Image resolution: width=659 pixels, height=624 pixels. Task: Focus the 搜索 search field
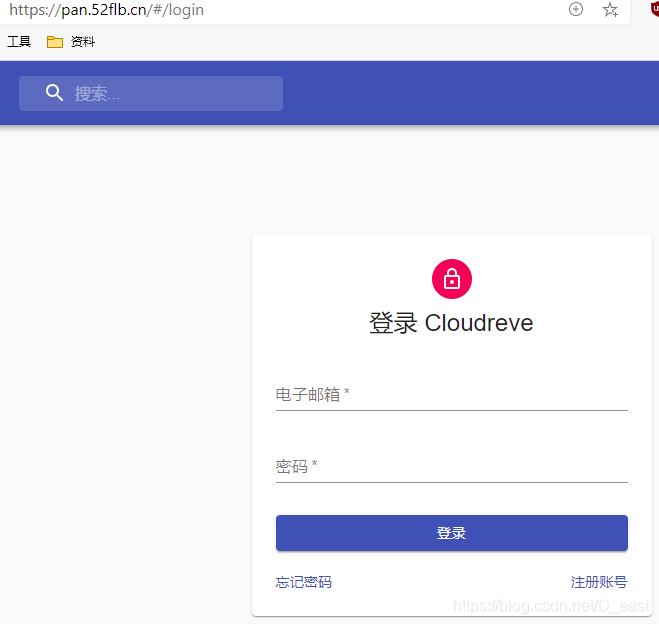[x=151, y=93]
